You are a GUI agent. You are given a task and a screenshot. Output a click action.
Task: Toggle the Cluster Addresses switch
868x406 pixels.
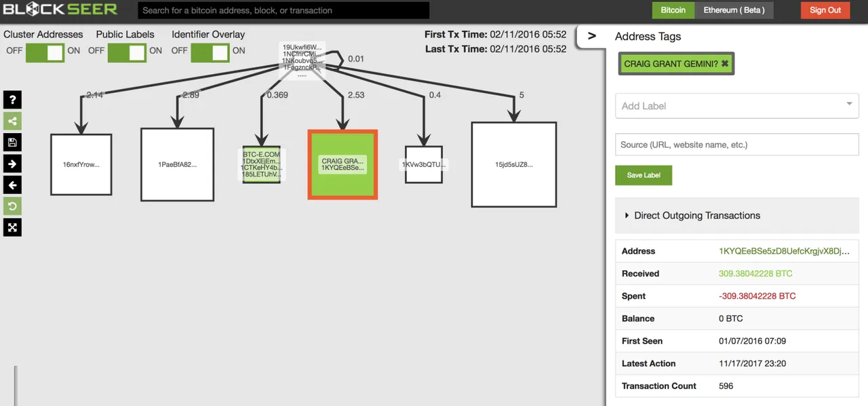coord(45,52)
